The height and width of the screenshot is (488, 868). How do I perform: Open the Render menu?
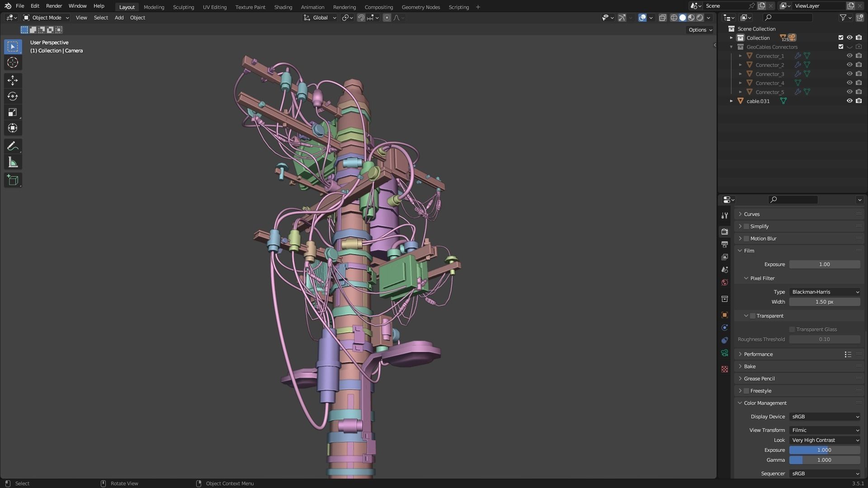pyautogui.click(x=54, y=6)
